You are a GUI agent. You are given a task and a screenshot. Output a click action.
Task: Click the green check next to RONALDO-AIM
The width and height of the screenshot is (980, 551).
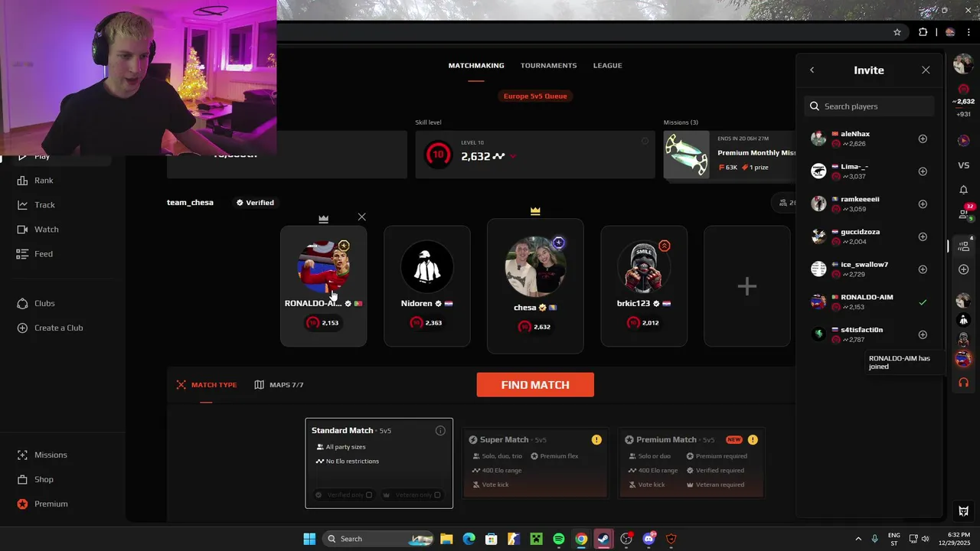pyautogui.click(x=923, y=302)
